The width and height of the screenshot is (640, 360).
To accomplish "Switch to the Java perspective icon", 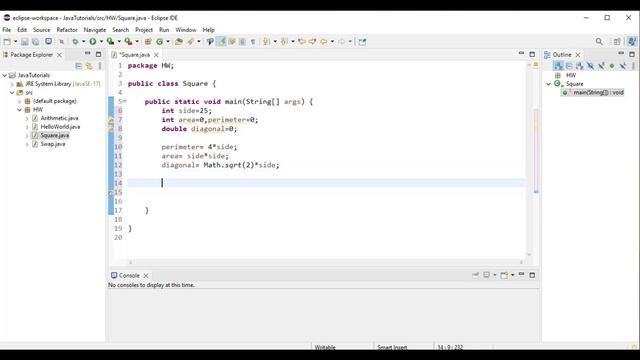I will pos(632,42).
